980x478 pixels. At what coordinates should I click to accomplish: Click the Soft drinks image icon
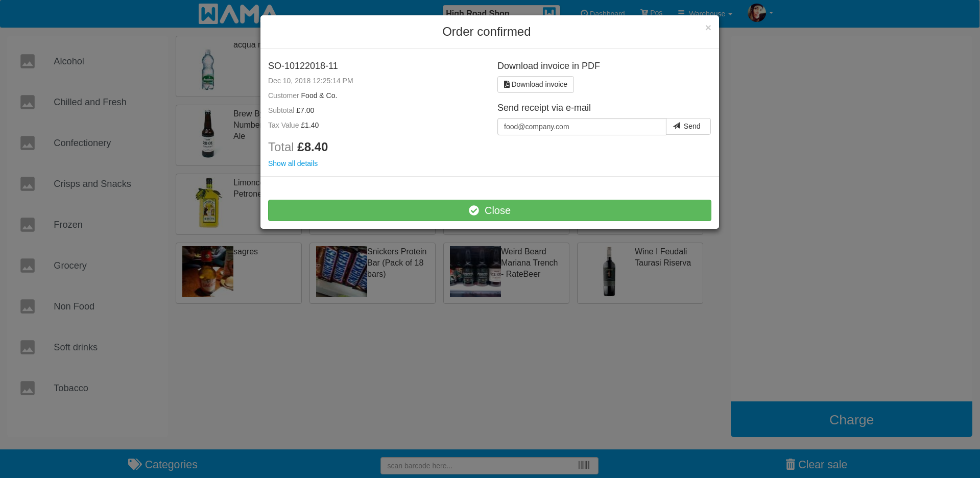(x=28, y=347)
